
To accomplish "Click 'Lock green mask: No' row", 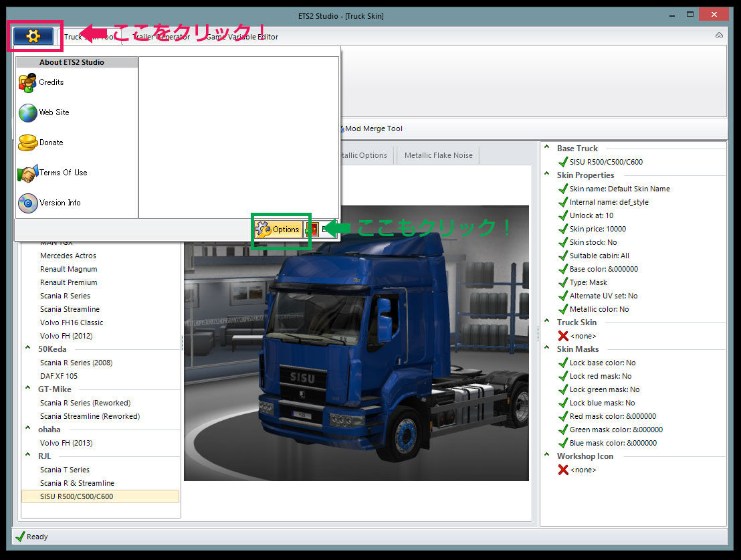I will point(599,390).
